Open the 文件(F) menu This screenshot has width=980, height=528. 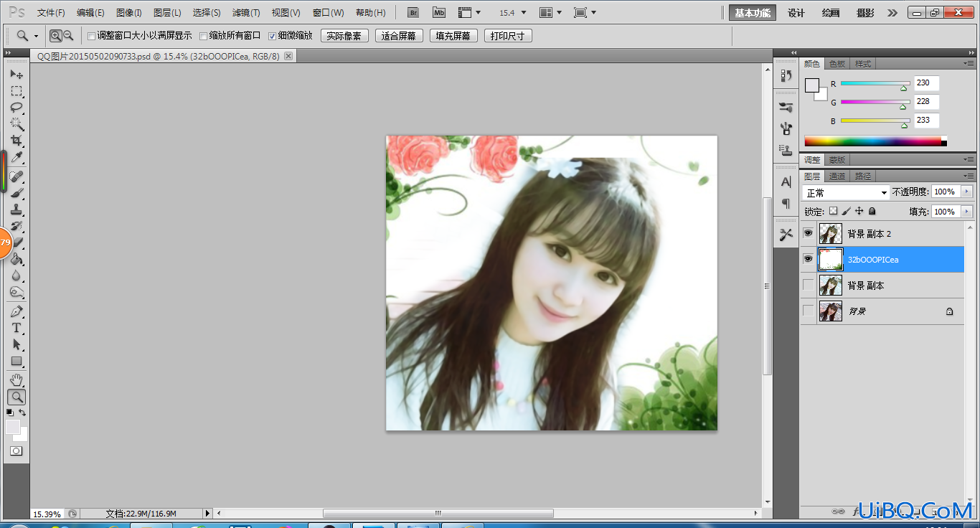tap(51, 13)
